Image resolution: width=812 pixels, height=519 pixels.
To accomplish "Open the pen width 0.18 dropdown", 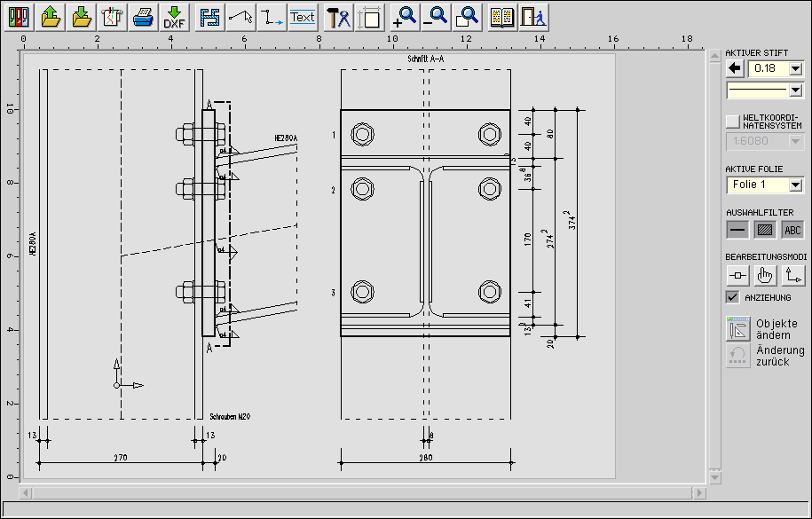I will coord(795,68).
